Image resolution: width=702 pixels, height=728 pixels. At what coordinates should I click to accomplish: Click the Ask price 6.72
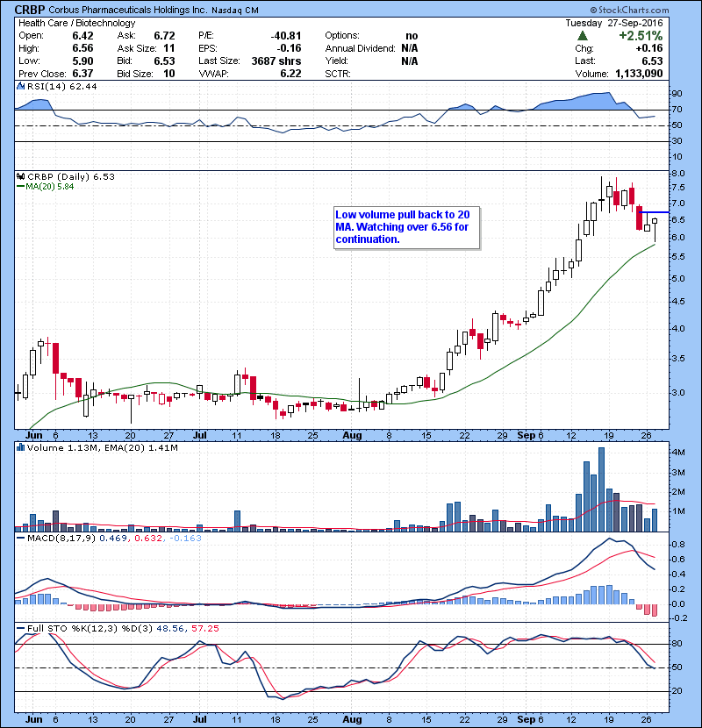[x=164, y=36]
